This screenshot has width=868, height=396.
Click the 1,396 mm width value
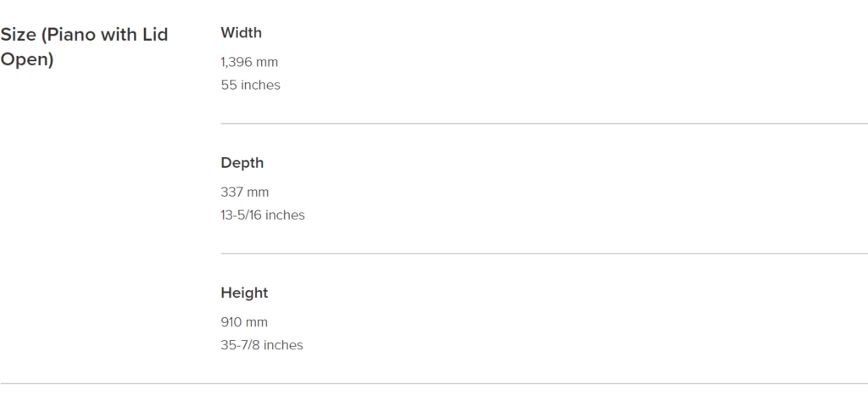tap(249, 62)
